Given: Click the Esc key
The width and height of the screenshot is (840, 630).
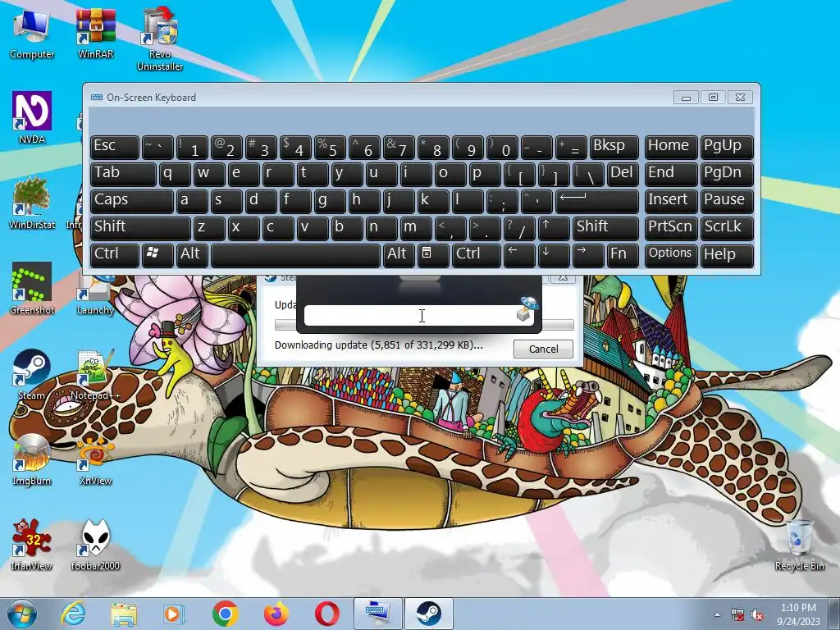Looking at the screenshot, I should pos(115,147).
